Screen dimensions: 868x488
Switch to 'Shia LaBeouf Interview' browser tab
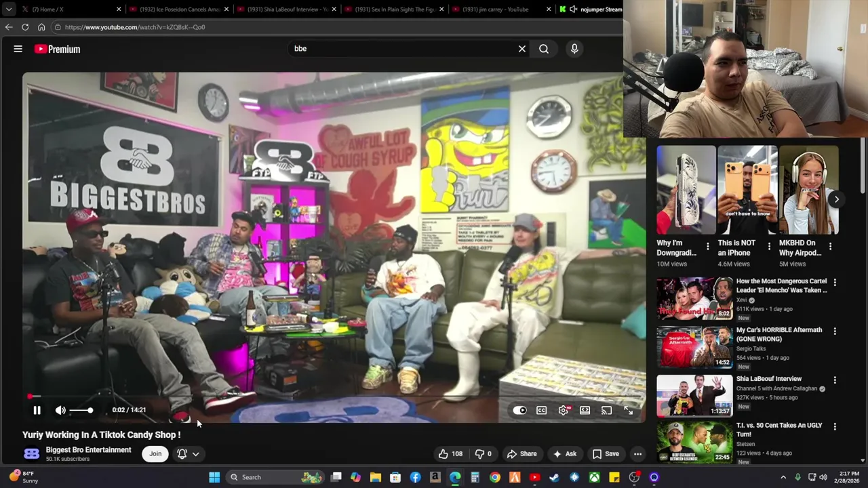pyautogui.click(x=285, y=9)
